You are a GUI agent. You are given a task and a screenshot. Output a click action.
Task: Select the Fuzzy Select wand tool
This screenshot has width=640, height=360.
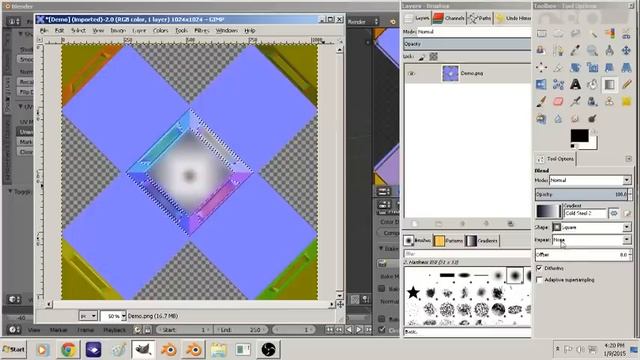tap(593, 33)
